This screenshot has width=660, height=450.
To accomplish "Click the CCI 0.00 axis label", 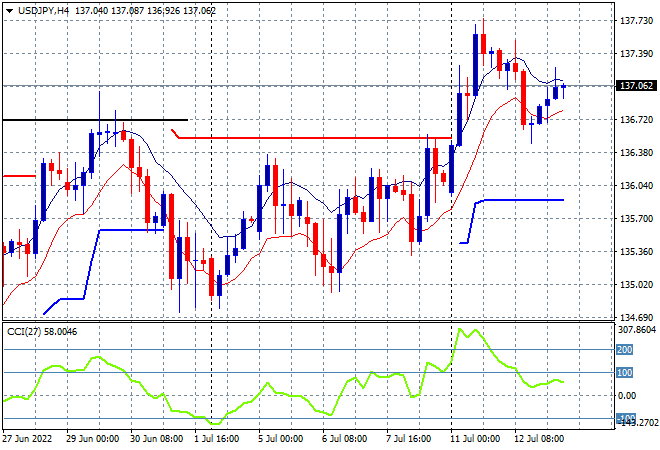I will click(x=627, y=396).
